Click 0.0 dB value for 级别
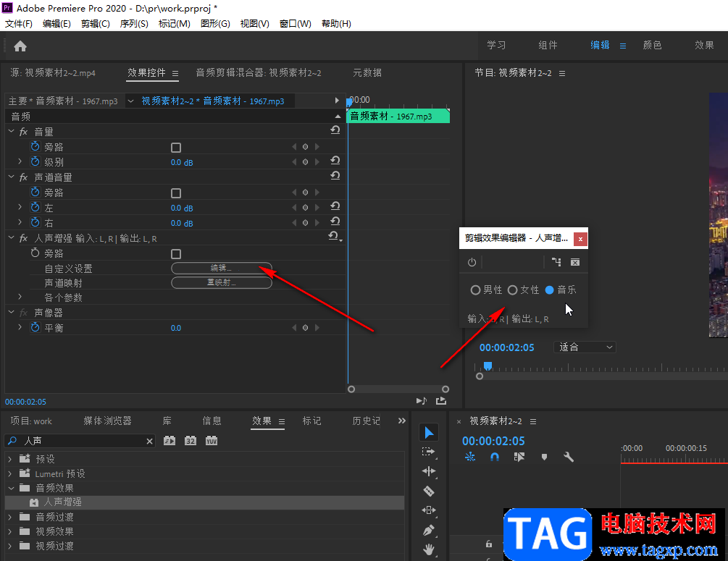Viewport: 728px width, 561px height. pyautogui.click(x=182, y=162)
